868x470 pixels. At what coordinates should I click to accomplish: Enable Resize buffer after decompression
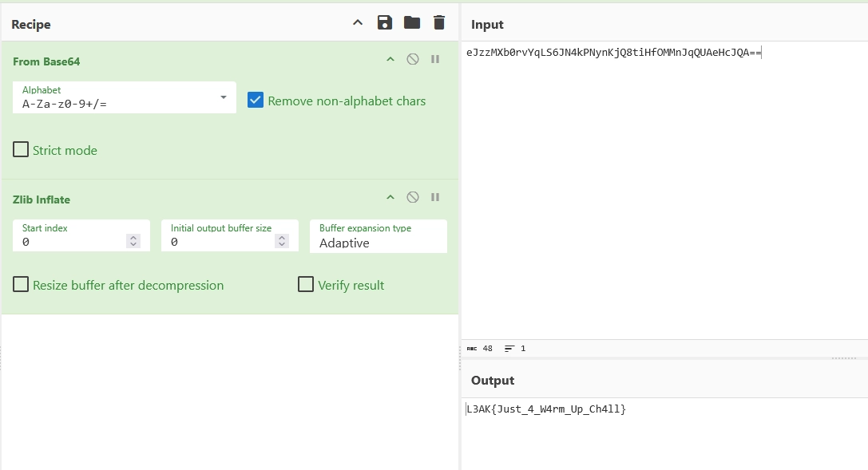pos(21,285)
